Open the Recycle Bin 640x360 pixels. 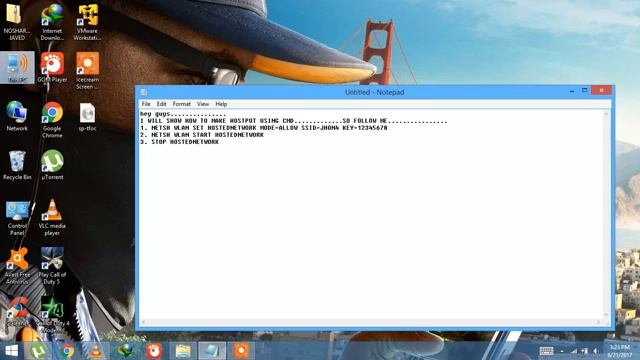pos(17,165)
